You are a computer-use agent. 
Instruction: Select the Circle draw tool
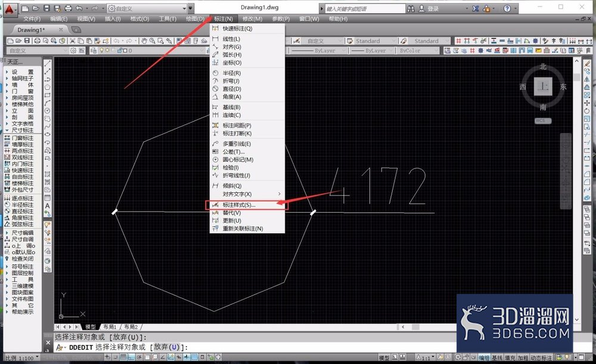tap(48, 111)
